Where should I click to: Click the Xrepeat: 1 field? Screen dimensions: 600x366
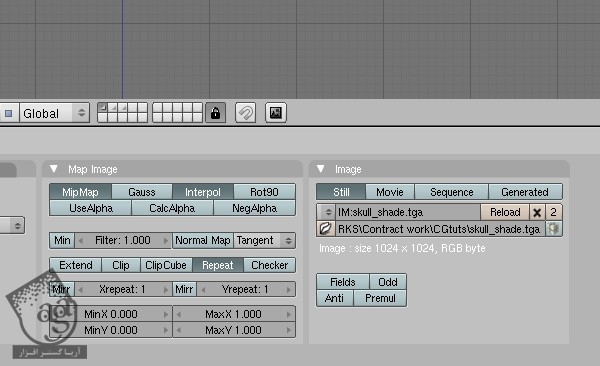[123, 289]
